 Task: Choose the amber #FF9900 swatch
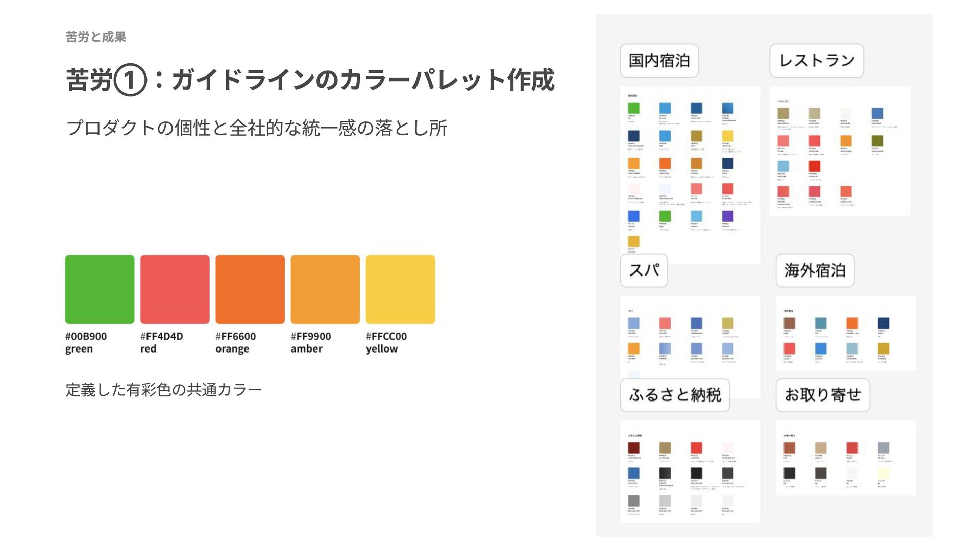(325, 289)
